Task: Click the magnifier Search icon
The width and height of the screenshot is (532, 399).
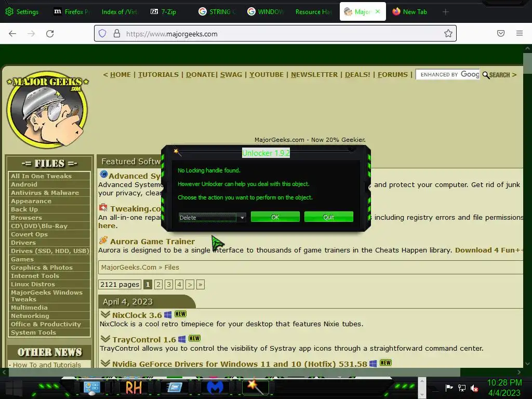Action: tap(486, 75)
